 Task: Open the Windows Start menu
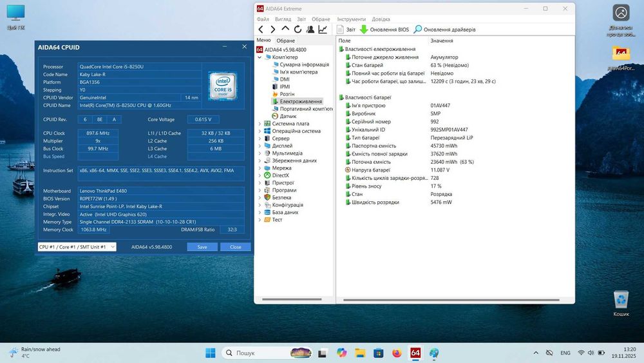point(211,353)
